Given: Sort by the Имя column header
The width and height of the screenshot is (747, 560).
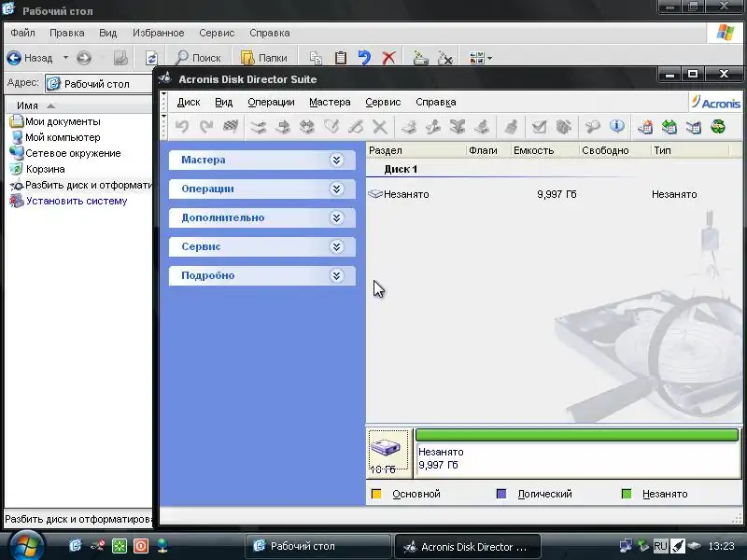Looking at the screenshot, I should click(78, 105).
